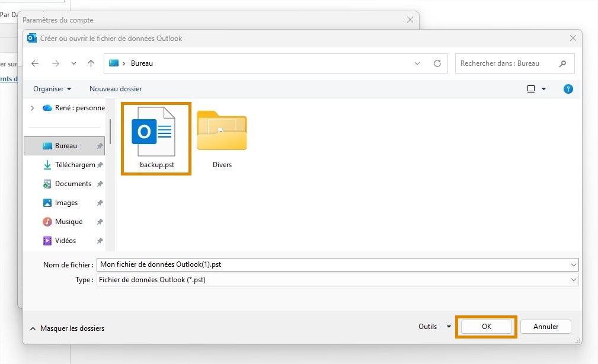Click the Annuler button

coord(545,327)
